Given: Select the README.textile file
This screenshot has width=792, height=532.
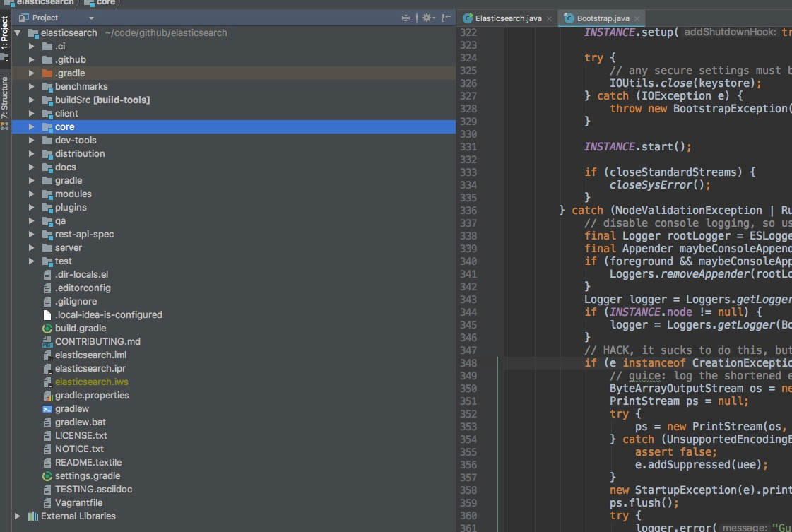Looking at the screenshot, I should pyautogui.click(x=88, y=462).
